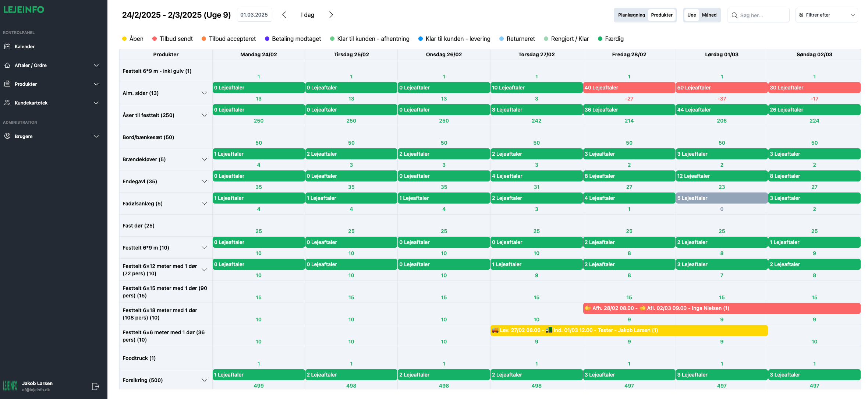
Task: Open the grey 5 Lejeaftaler bar on Lørdag
Action: pyautogui.click(x=722, y=198)
